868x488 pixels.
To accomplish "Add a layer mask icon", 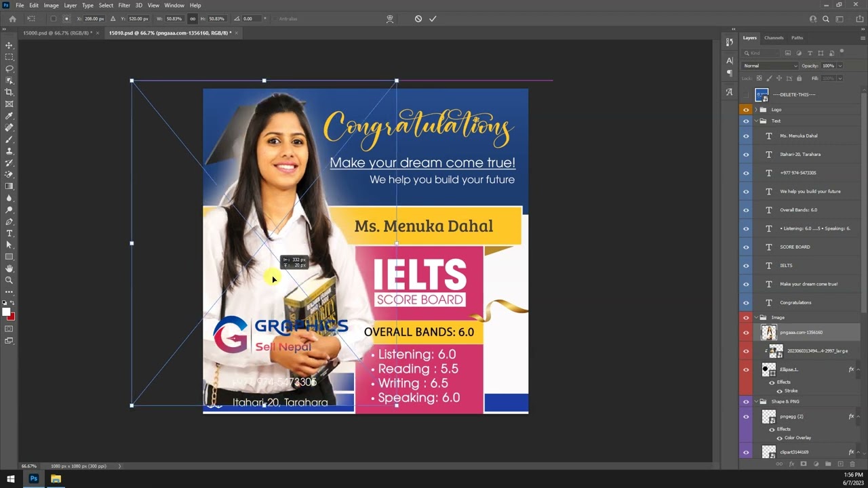I will tap(804, 464).
